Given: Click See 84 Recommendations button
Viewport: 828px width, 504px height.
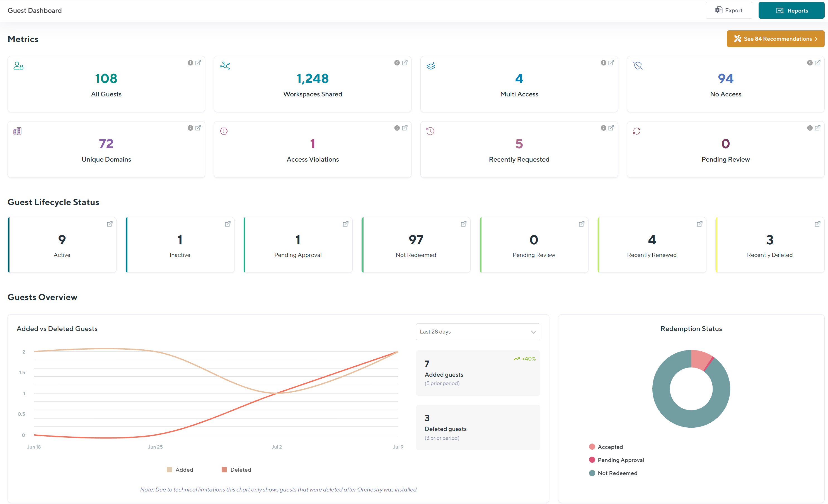Looking at the screenshot, I should point(776,39).
